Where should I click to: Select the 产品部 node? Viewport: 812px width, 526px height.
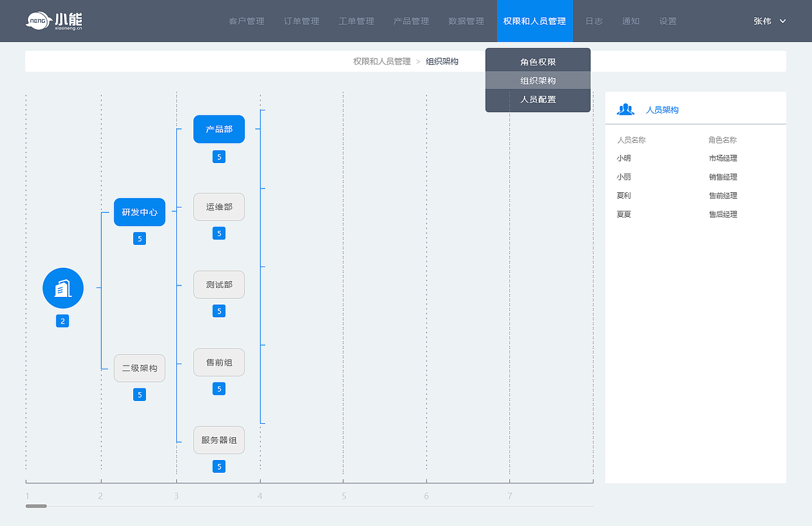[219, 129]
